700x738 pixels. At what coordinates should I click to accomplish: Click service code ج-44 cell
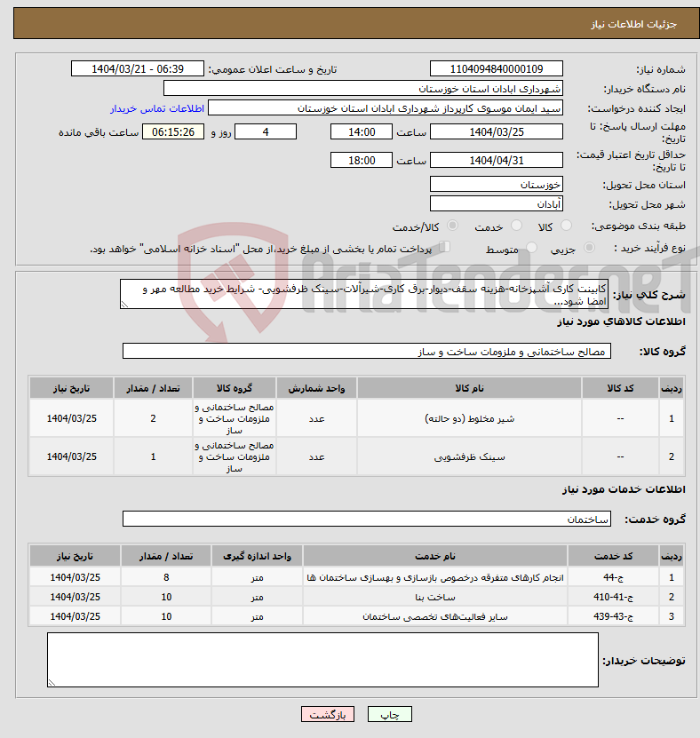click(x=613, y=577)
